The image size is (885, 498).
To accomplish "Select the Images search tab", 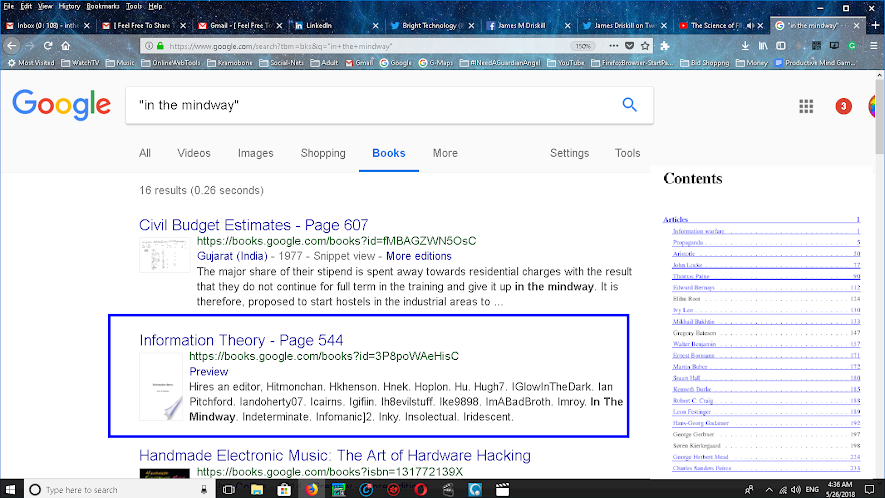I will click(255, 153).
